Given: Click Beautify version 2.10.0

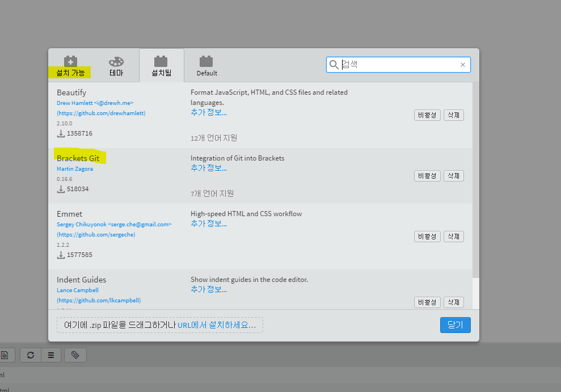Looking at the screenshot, I should [x=65, y=124].
